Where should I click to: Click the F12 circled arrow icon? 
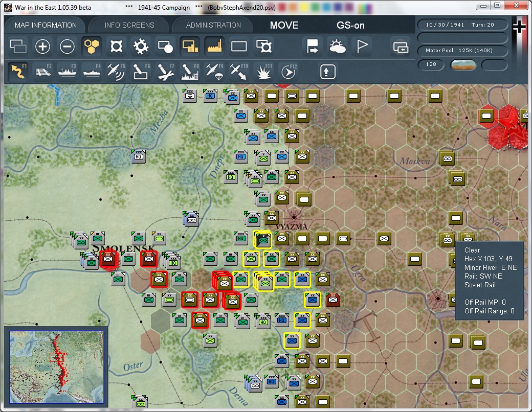[289, 71]
